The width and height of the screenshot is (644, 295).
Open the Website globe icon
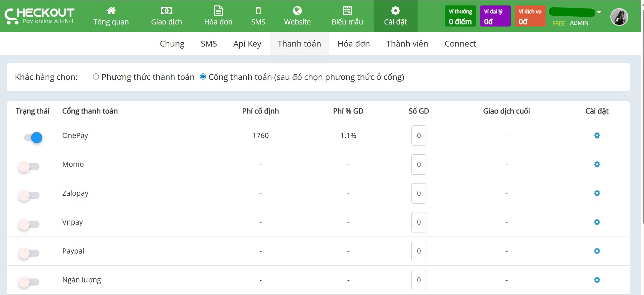coord(297,11)
